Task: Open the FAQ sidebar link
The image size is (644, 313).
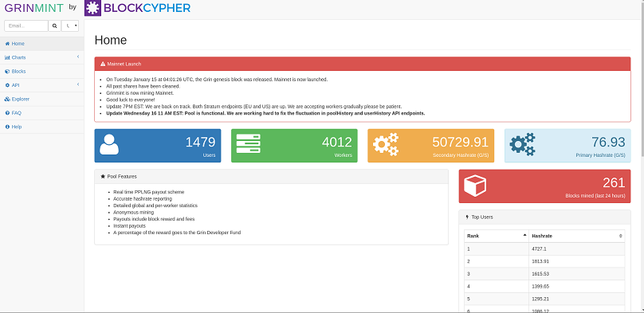Action: [x=42, y=113]
